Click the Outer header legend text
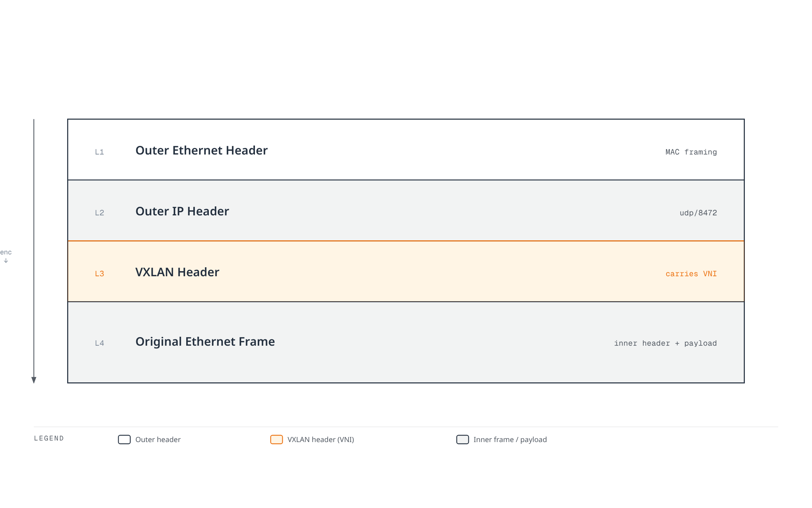This screenshot has width=812, height=508. (158, 439)
